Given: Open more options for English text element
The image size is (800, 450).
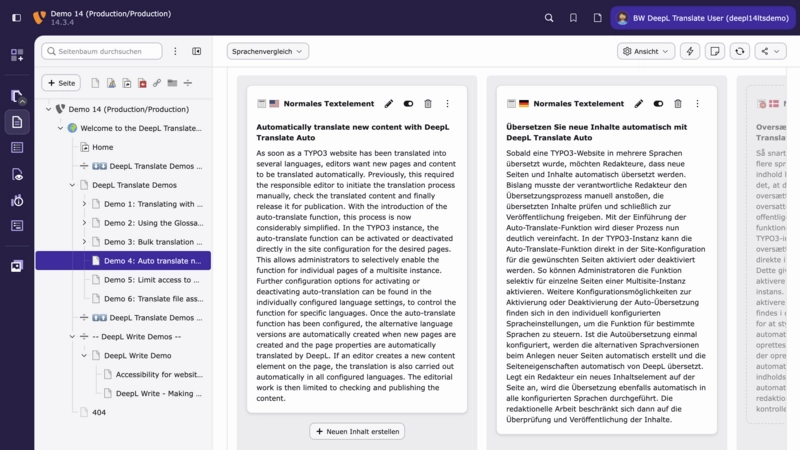Looking at the screenshot, I should (x=447, y=104).
